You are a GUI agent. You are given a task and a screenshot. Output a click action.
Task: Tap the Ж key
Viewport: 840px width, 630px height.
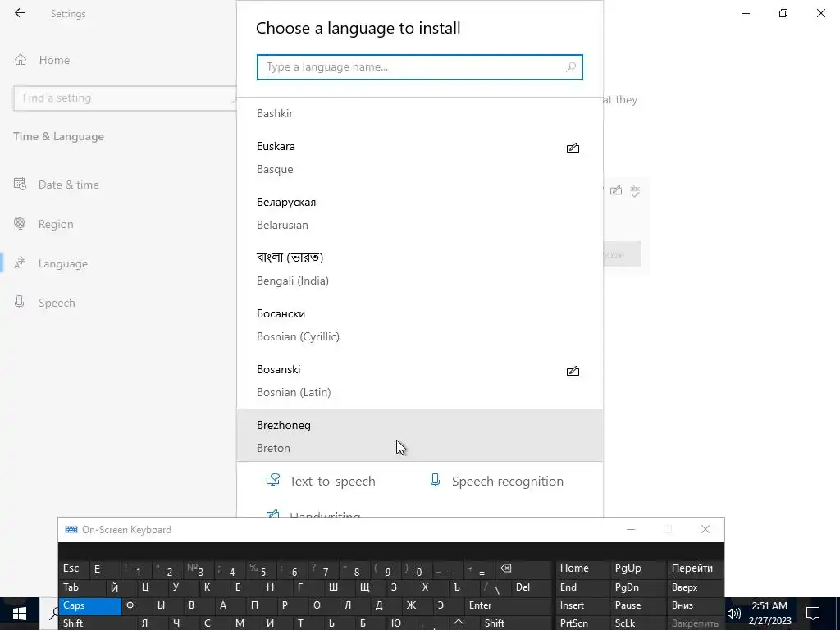coord(418,605)
